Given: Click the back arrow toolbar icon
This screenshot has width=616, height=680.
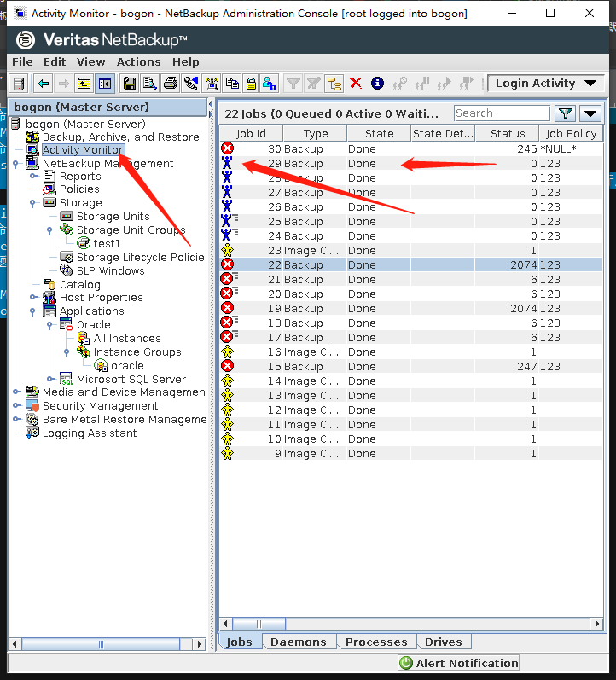Looking at the screenshot, I should pos(44,84).
